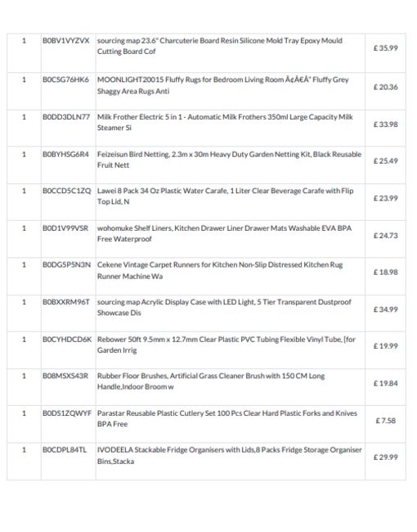The image size is (417, 532).
Task: Click the Feizeisun Bird Netting description
Action: click(229, 160)
